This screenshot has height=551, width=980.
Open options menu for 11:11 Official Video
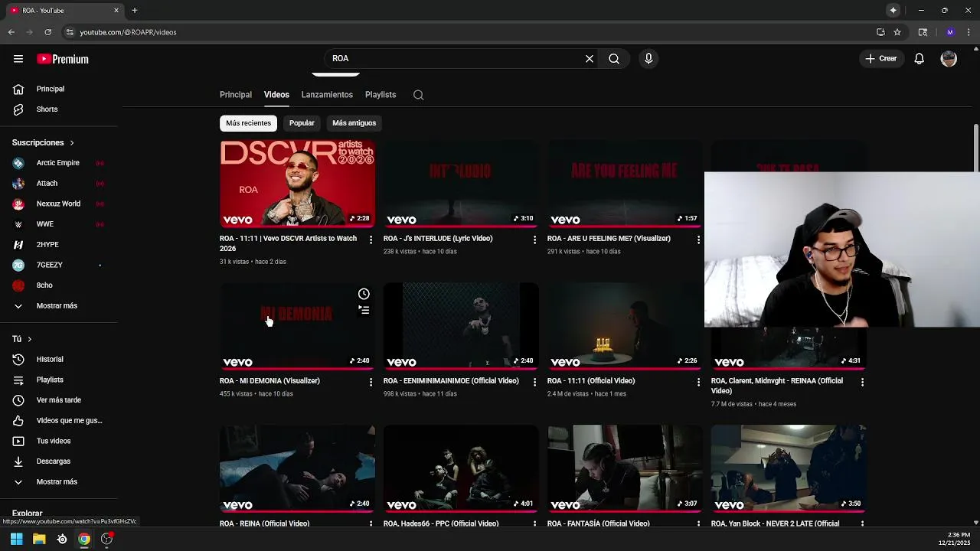pyautogui.click(x=698, y=382)
